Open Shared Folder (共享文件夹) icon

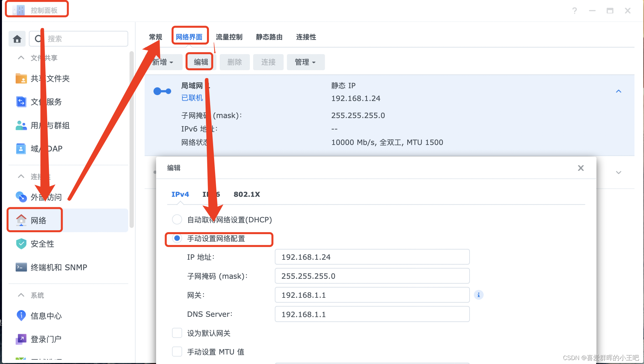pyautogui.click(x=21, y=79)
